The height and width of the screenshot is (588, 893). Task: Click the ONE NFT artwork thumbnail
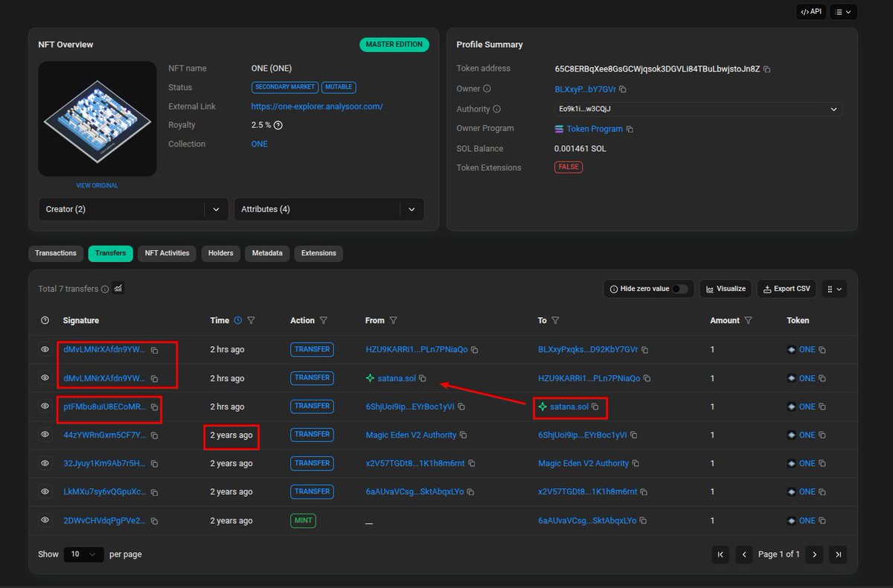click(97, 119)
